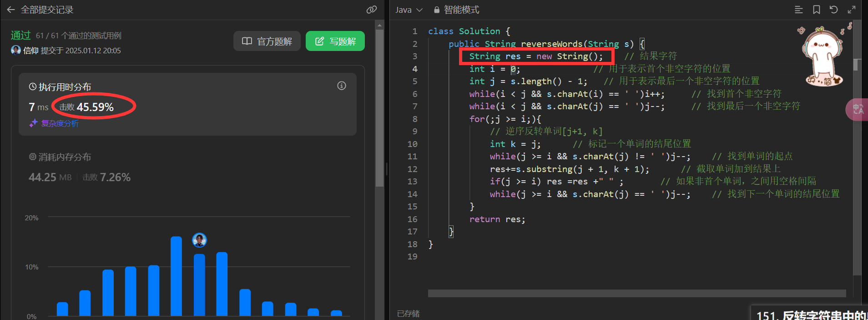Viewport: 868px width, 320px height.
Task: Click the 'class Solution {' line
Action: point(469,31)
